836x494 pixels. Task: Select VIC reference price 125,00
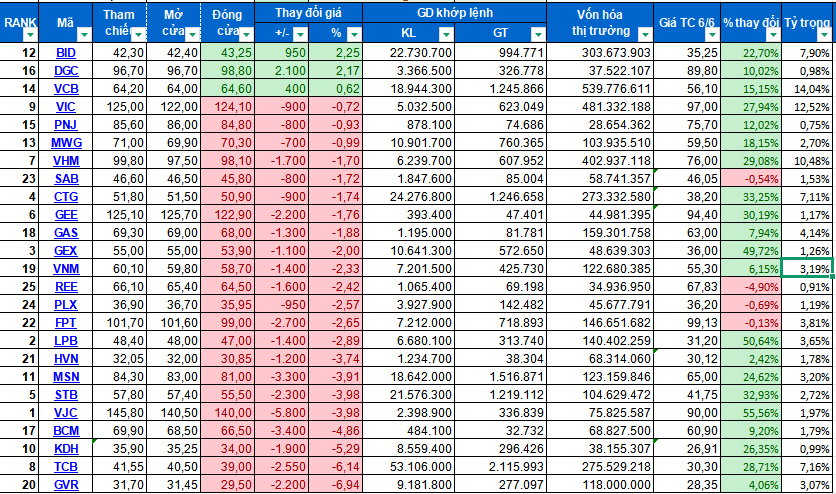pyautogui.click(x=119, y=107)
